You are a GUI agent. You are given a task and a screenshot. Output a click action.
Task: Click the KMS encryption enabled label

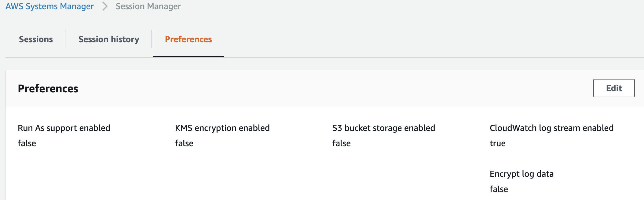tap(222, 128)
